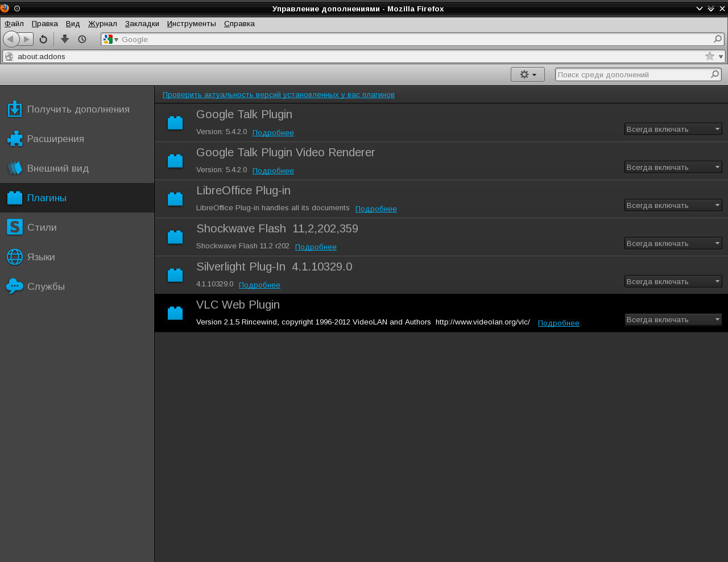Click the Shockwave Flash brick icon
Viewport: 728px width, 562px height.
175,237
